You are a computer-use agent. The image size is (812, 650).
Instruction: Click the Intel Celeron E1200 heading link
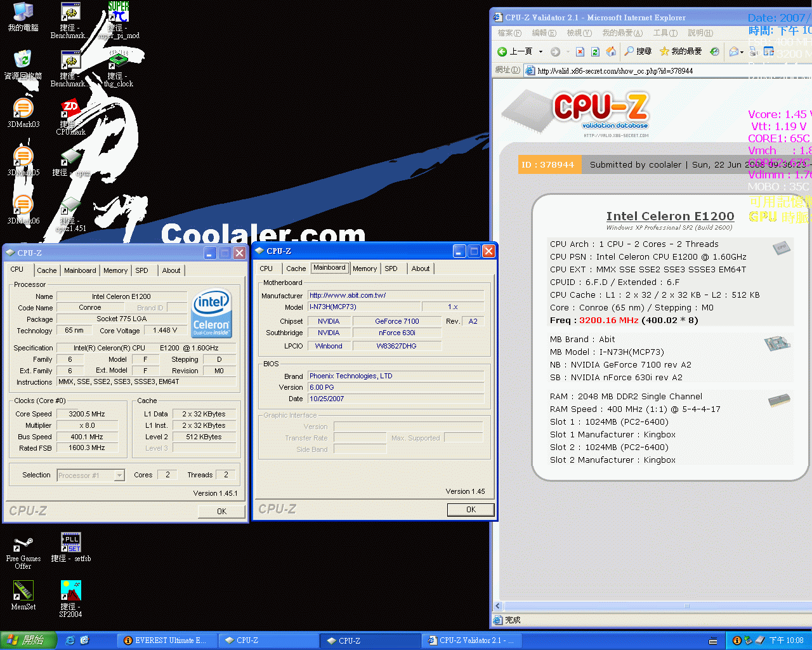pos(670,216)
